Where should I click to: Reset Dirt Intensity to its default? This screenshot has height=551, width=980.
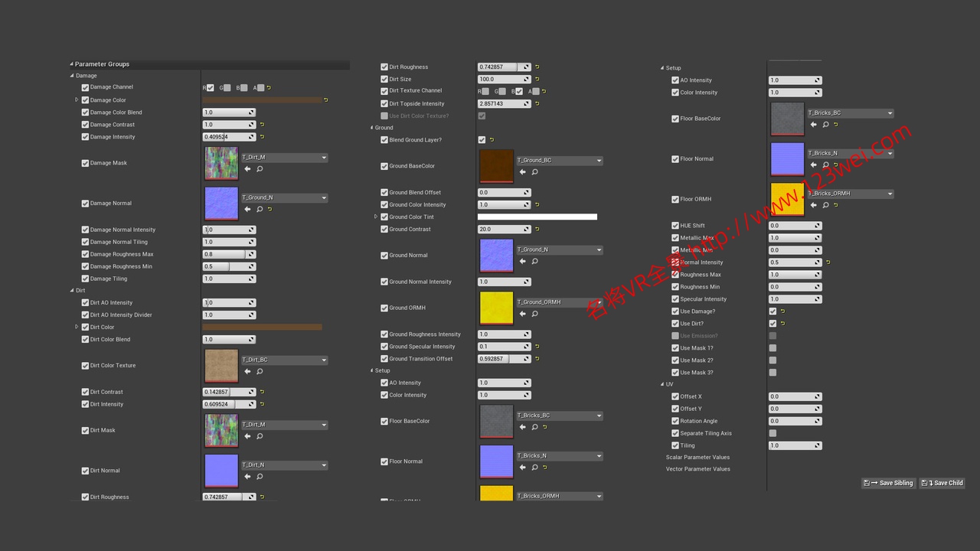[262, 404]
